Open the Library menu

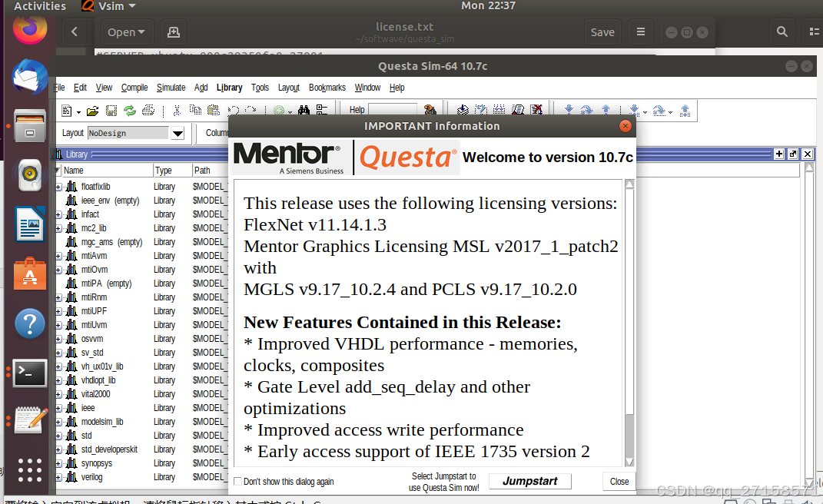[x=229, y=88]
